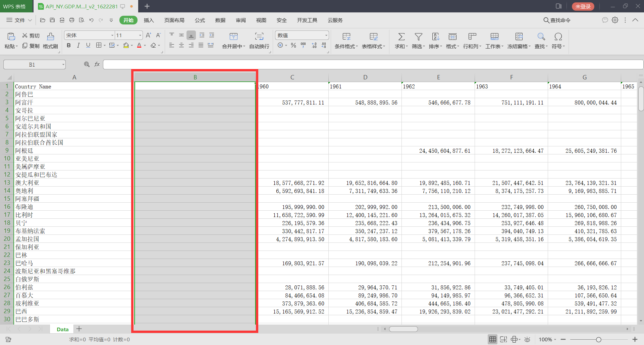
Task: Open Table Styles (表格样式)
Action: click(x=373, y=41)
